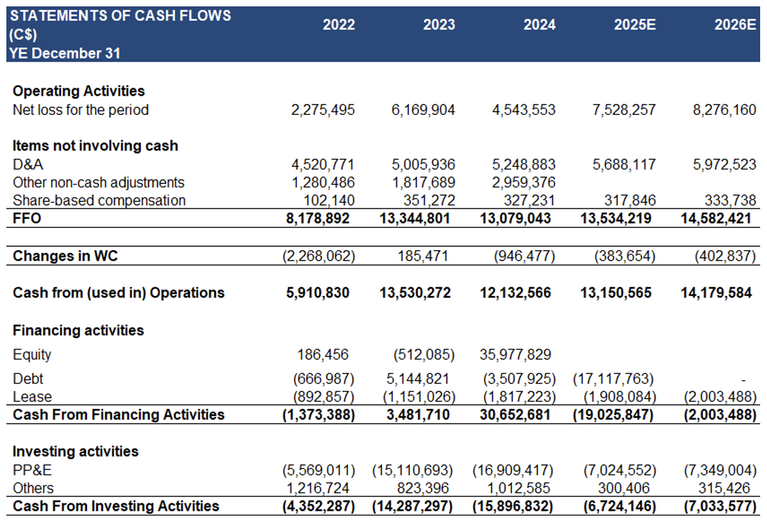Select WC change value (2,268,062)
This screenshot has width=767, height=532.
(319, 256)
